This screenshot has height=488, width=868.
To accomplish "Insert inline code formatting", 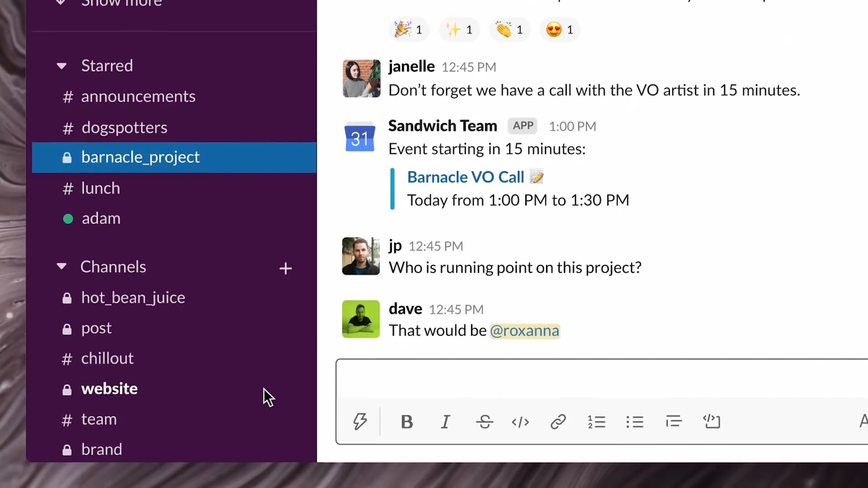I will (x=520, y=422).
